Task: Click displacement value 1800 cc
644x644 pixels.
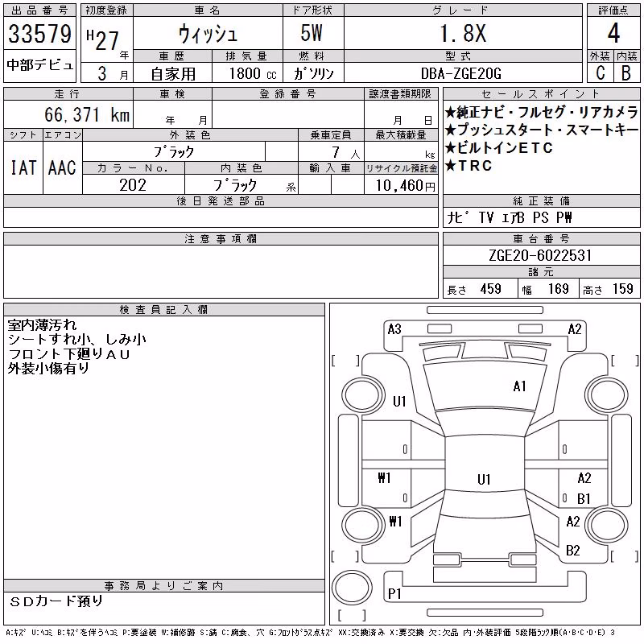Action: (253, 73)
